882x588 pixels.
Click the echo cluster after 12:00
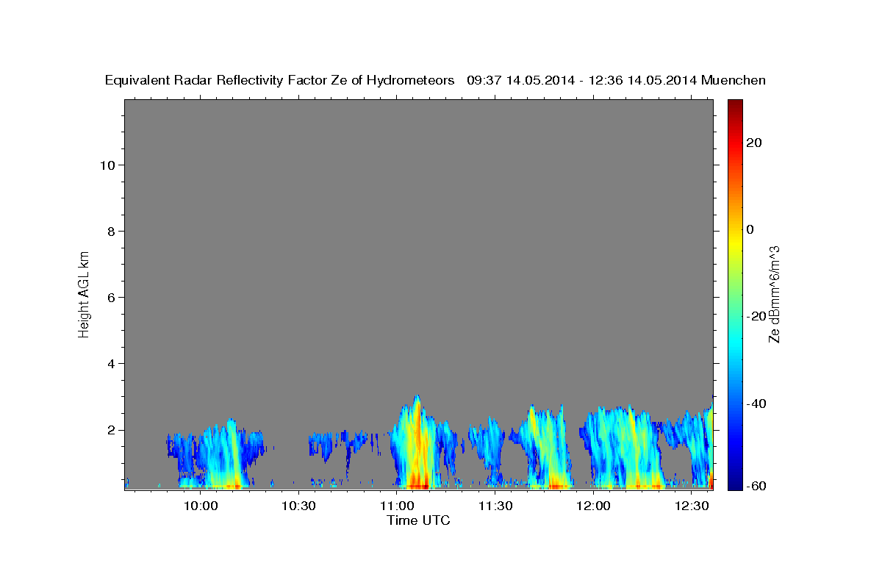(x=623, y=448)
